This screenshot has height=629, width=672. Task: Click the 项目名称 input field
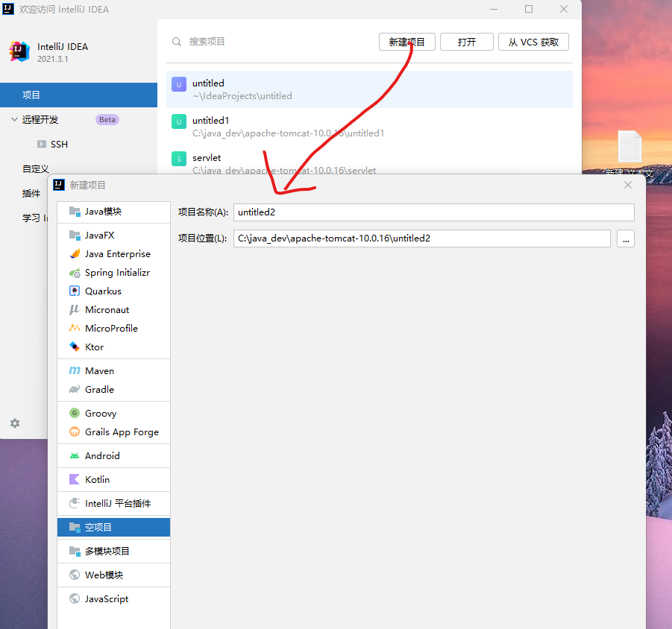click(x=434, y=212)
